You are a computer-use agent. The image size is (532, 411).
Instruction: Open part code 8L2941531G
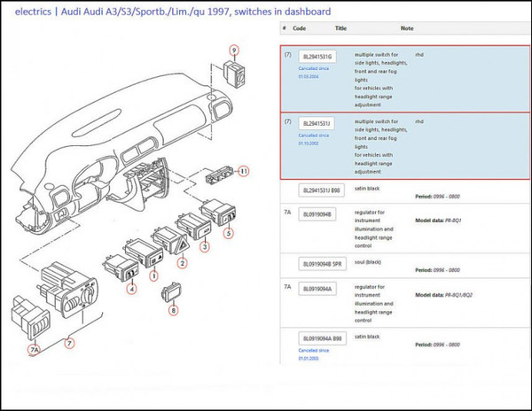[318, 57]
